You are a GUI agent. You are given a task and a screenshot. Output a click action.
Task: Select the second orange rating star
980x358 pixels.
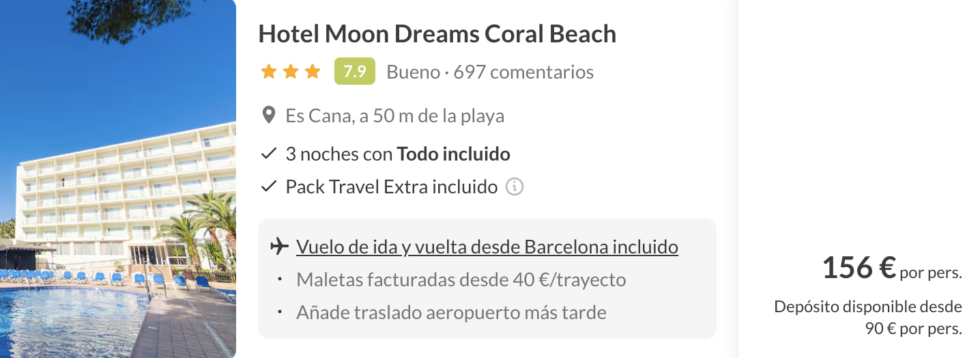coord(291,71)
